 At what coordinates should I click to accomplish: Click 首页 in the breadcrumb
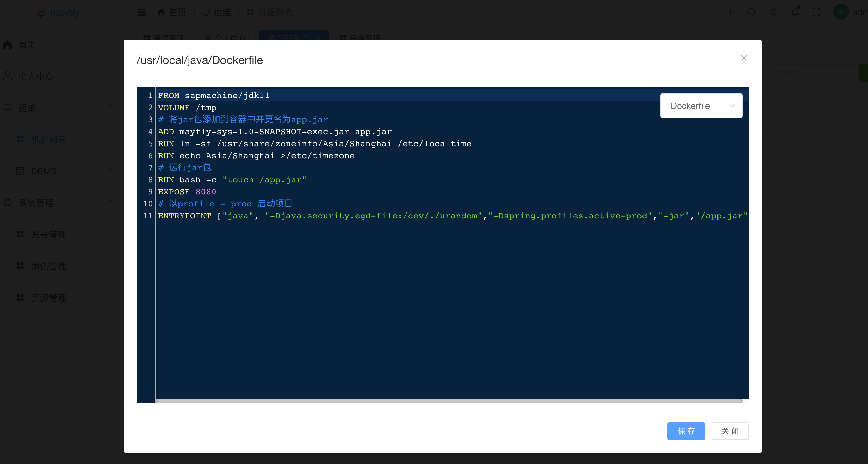pyautogui.click(x=177, y=12)
